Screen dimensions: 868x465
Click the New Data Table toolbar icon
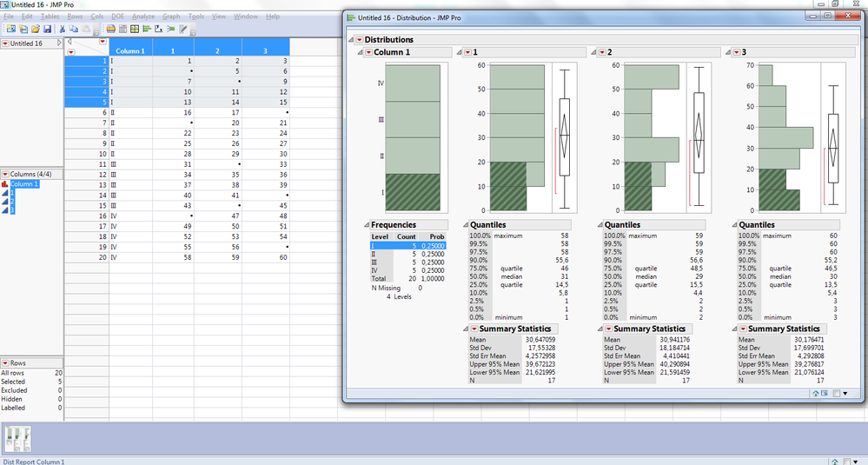pyautogui.click(x=10, y=30)
